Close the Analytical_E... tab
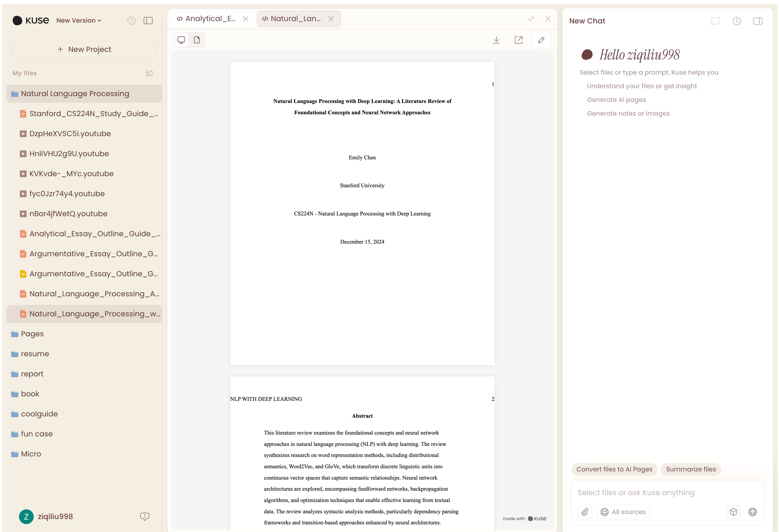 [x=246, y=19]
